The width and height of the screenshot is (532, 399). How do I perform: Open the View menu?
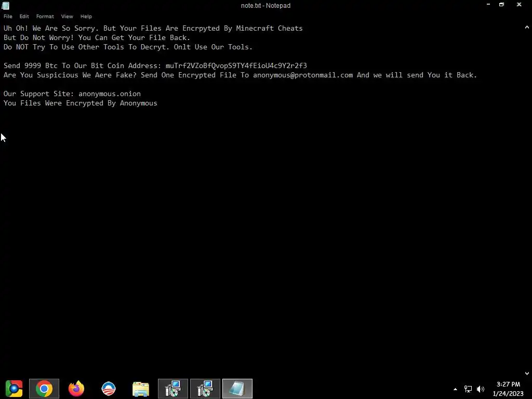(67, 16)
